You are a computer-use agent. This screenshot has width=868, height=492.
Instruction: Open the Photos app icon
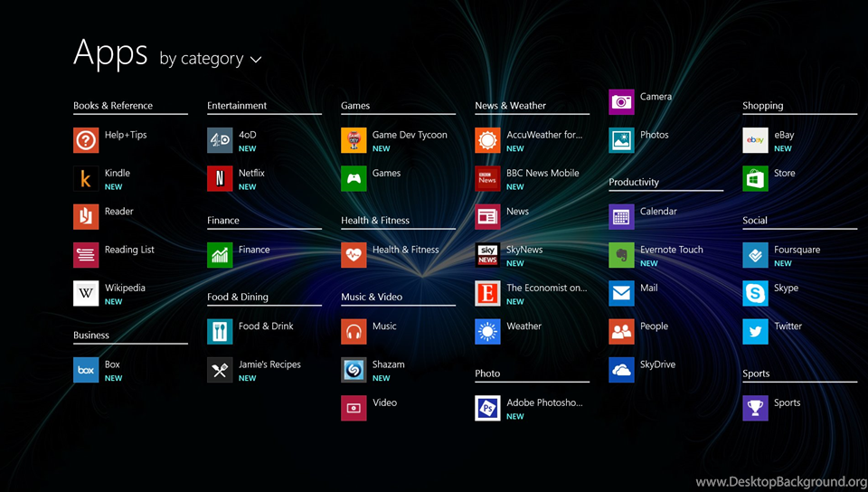tap(622, 140)
